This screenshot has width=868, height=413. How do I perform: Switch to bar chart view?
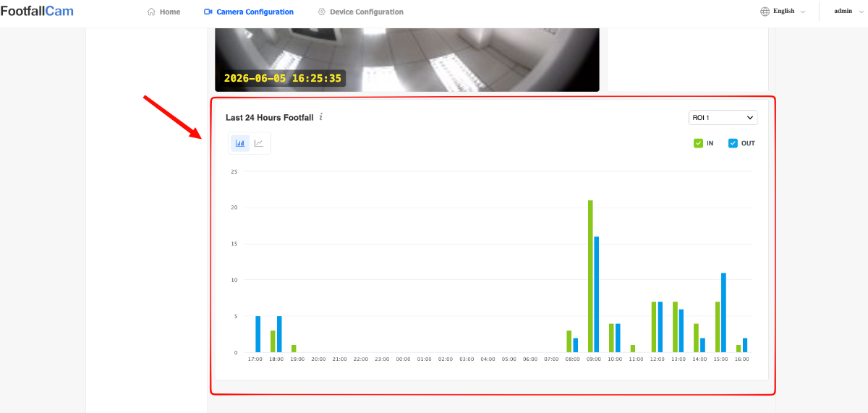tap(240, 143)
